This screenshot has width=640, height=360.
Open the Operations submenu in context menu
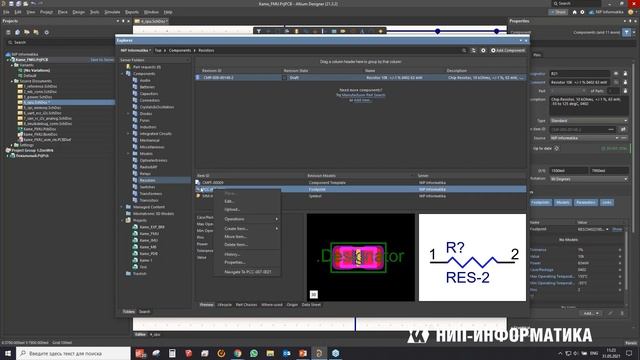point(247,219)
